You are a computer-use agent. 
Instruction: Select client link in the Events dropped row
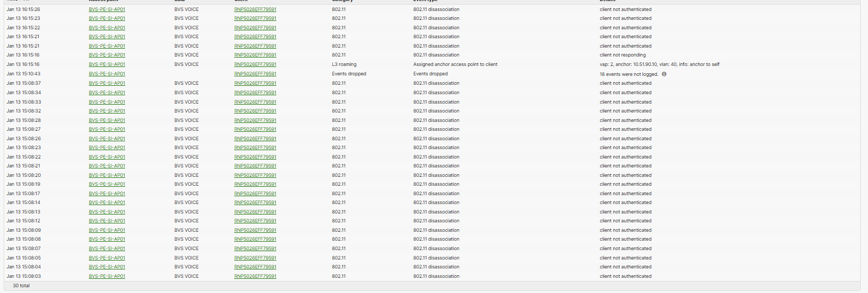255,74
